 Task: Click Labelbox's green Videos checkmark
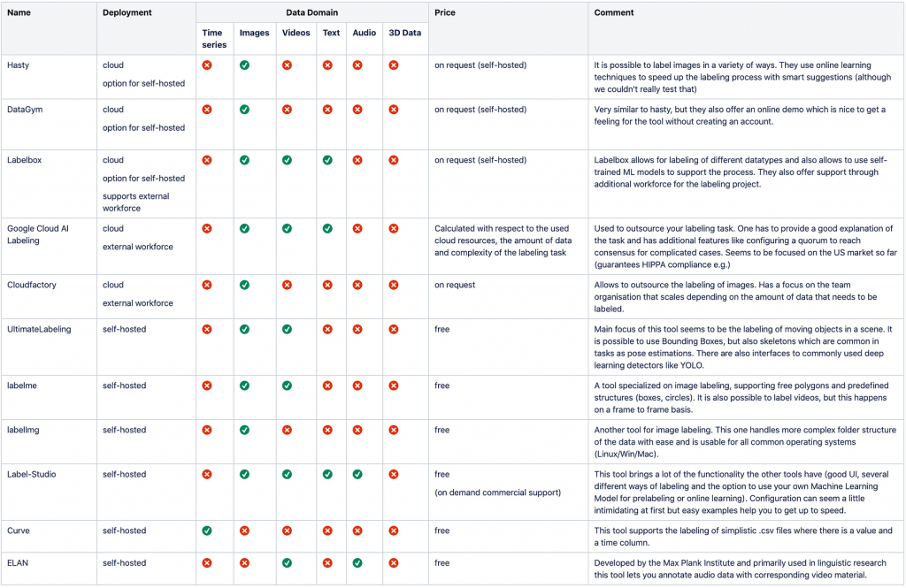(x=288, y=160)
